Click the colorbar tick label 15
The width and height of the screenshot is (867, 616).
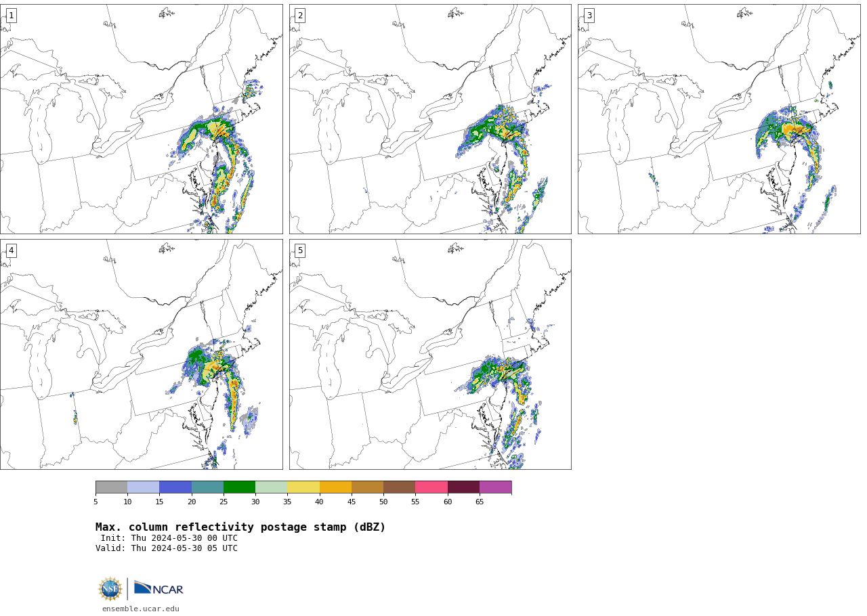[x=159, y=502]
